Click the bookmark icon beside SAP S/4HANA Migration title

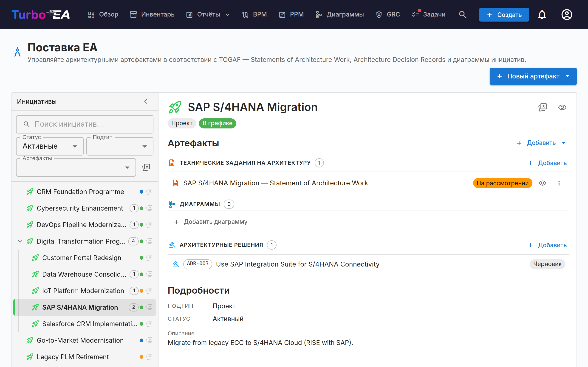click(543, 107)
